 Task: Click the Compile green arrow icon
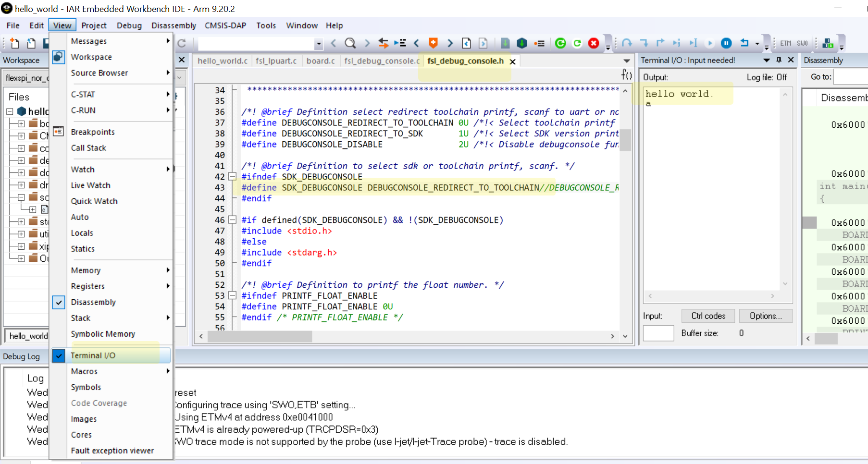(505, 43)
